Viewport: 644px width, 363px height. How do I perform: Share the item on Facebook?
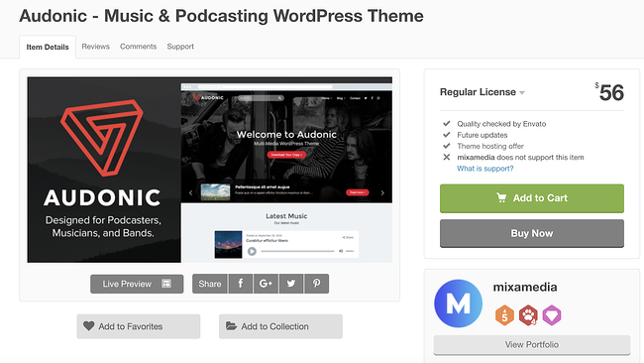tap(241, 284)
